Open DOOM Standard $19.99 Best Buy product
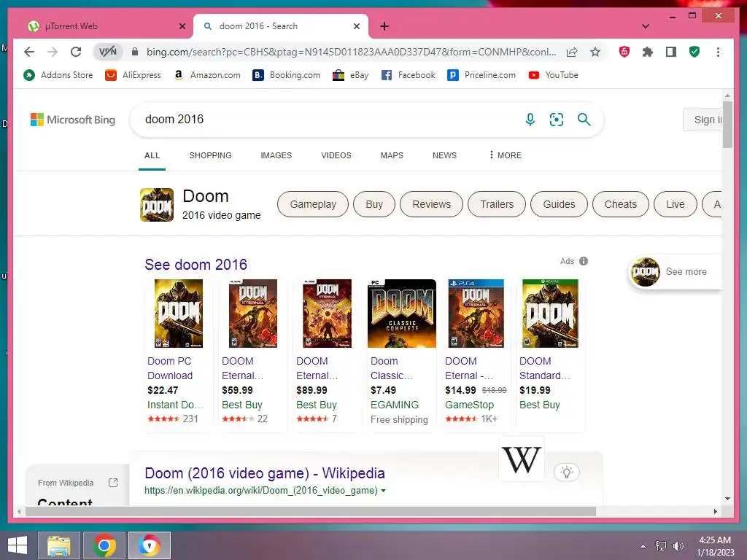The height and width of the screenshot is (560, 747). [x=550, y=354]
